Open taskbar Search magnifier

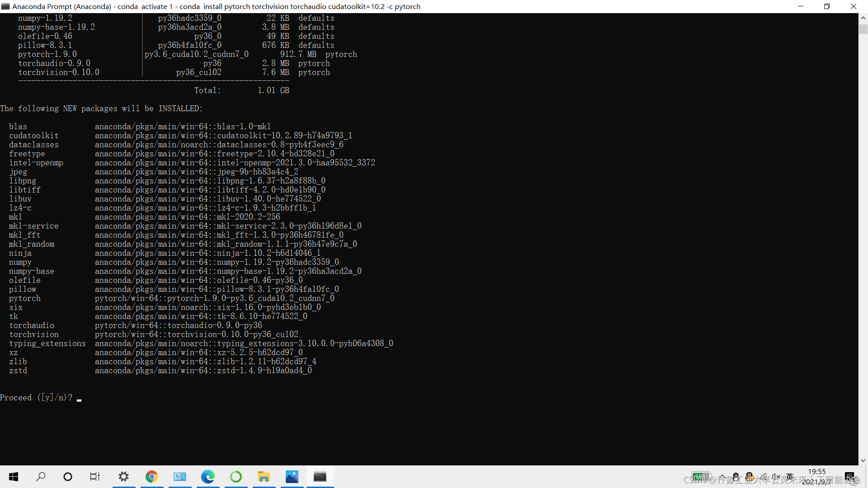tap(41, 477)
